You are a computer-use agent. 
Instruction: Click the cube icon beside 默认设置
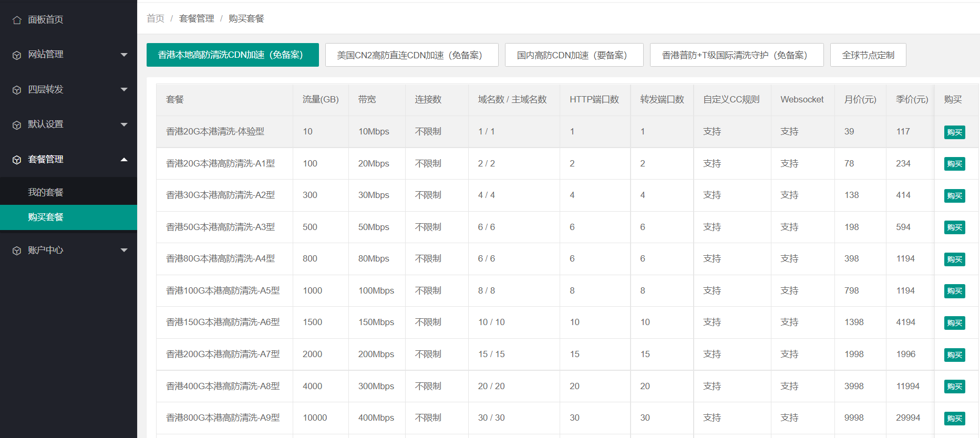(x=17, y=125)
